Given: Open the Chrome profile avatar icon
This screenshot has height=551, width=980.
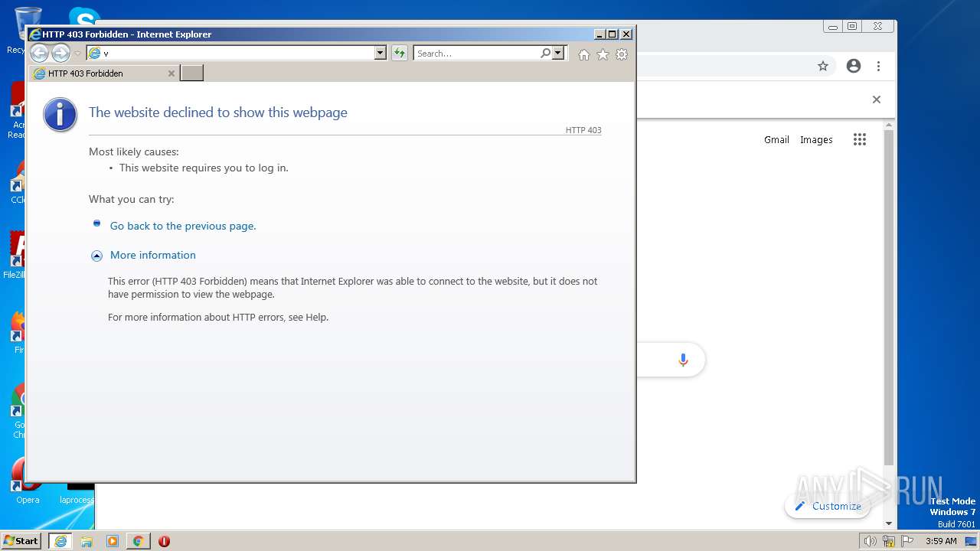Looking at the screenshot, I should pyautogui.click(x=854, y=66).
